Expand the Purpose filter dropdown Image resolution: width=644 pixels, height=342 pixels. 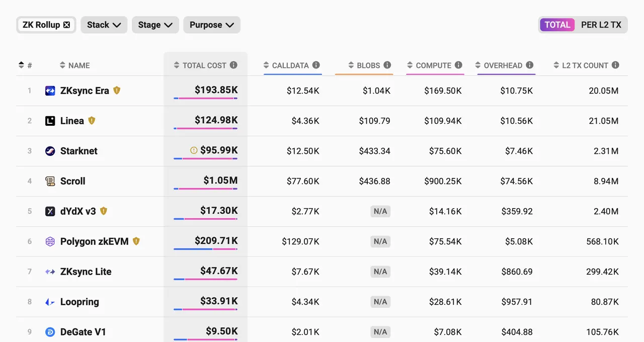click(212, 25)
